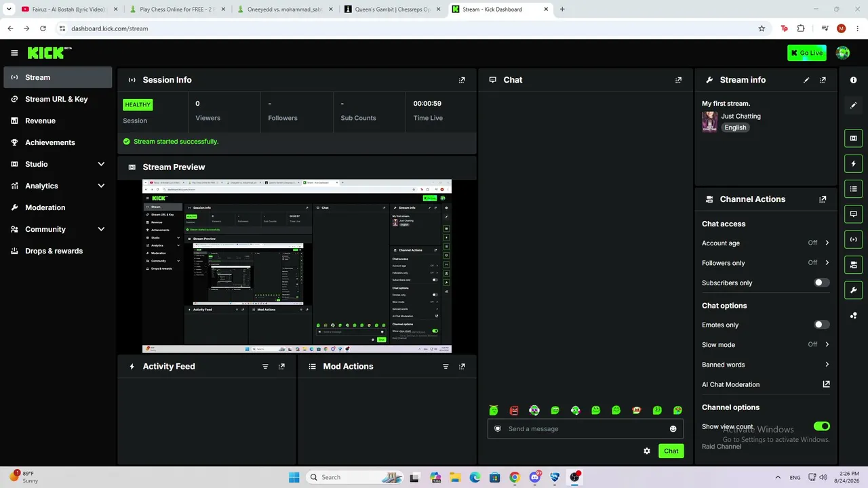Send message with the Chat button
This screenshot has height=488, width=868.
coord(671,451)
